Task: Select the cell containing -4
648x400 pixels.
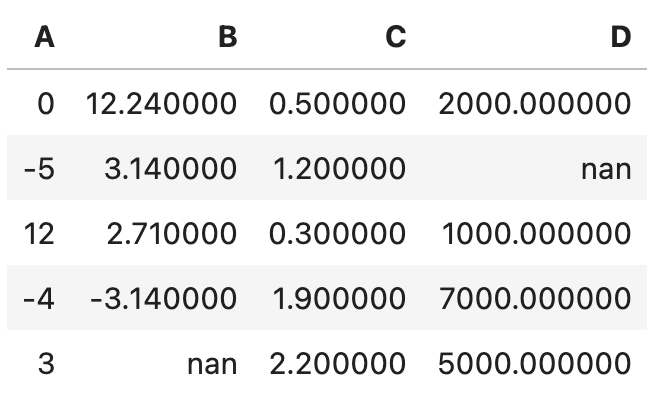Action: [39, 298]
